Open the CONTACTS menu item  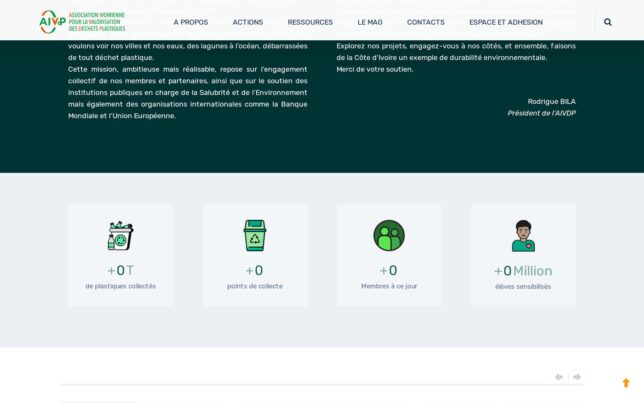(426, 22)
